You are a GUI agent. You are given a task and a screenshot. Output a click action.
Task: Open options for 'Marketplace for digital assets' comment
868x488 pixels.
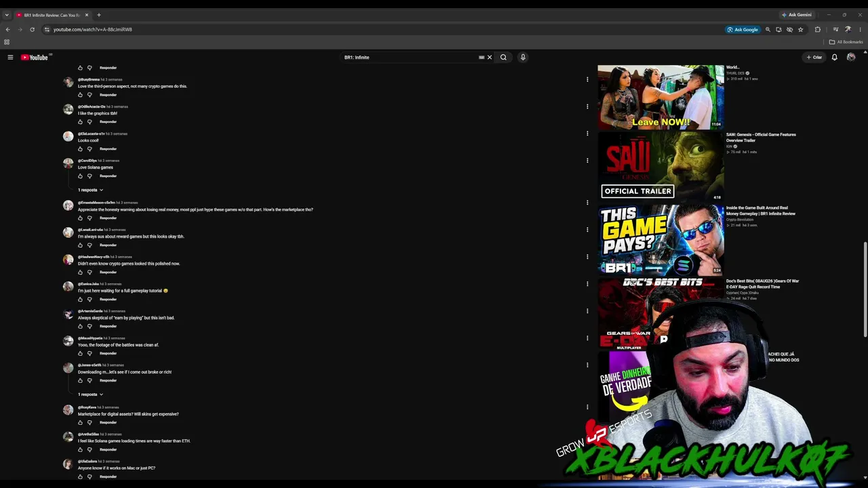[x=587, y=407]
